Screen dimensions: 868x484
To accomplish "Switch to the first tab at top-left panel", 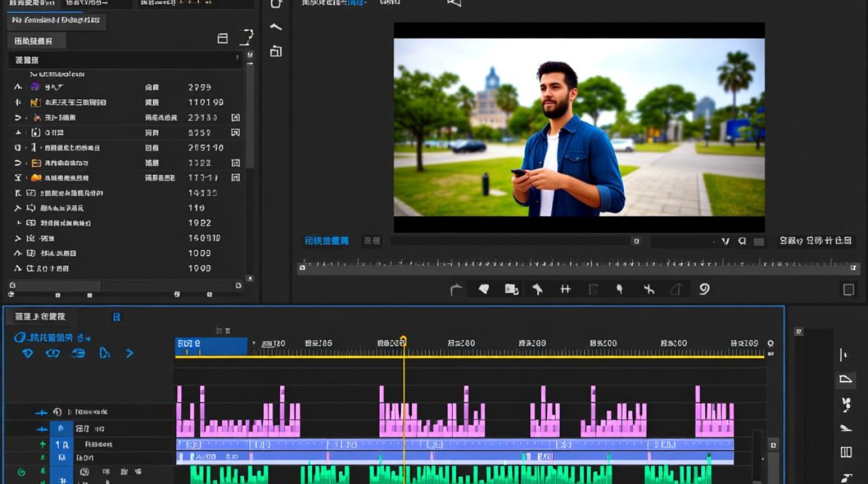I will pos(30,3).
